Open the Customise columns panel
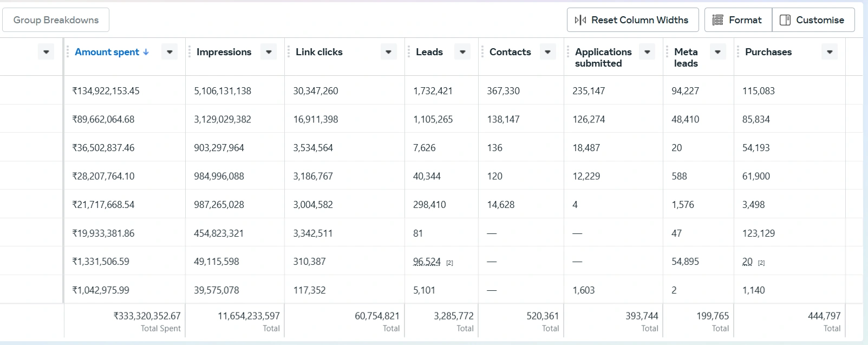Viewport: 868px width, 345px height. [x=813, y=20]
